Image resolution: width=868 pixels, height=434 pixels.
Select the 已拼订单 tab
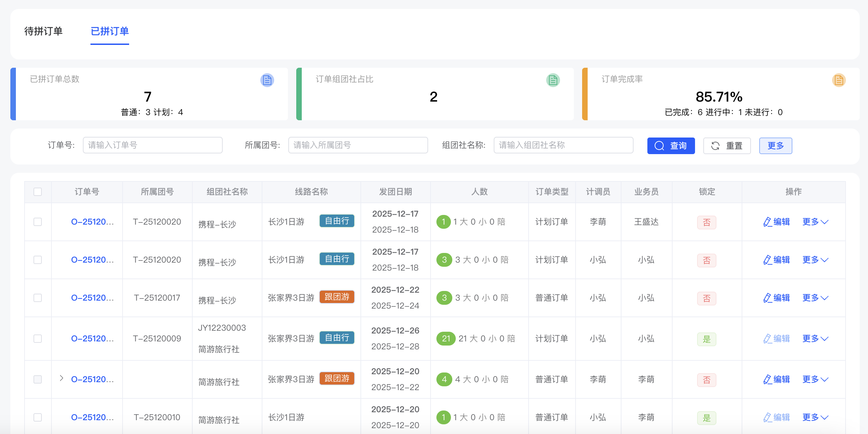tap(110, 31)
